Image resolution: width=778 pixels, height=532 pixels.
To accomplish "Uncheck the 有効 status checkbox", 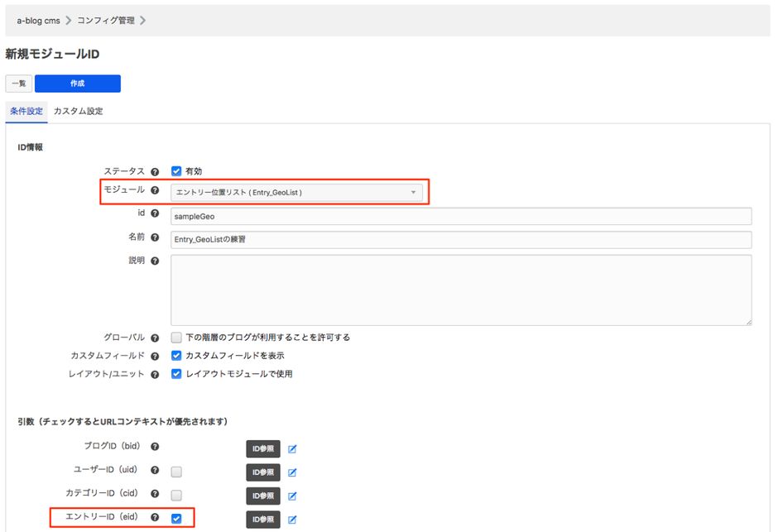I will pyautogui.click(x=176, y=171).
